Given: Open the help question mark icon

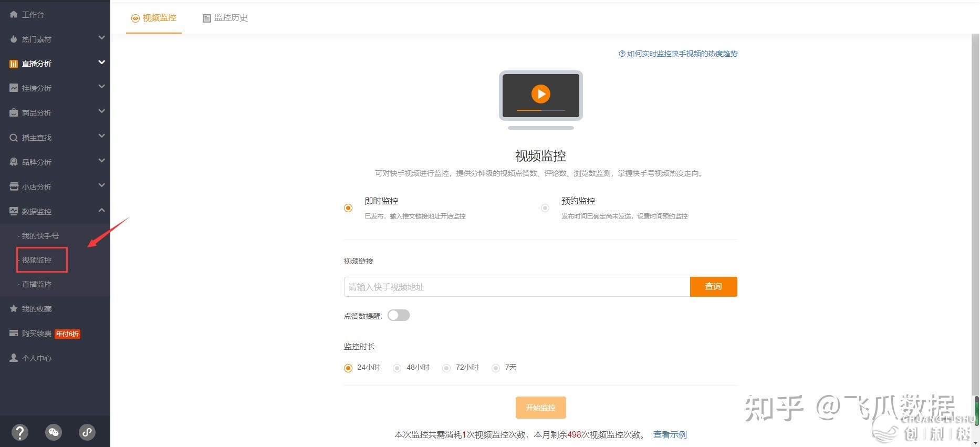Looking at the screenshot, I should click(20, 432).
